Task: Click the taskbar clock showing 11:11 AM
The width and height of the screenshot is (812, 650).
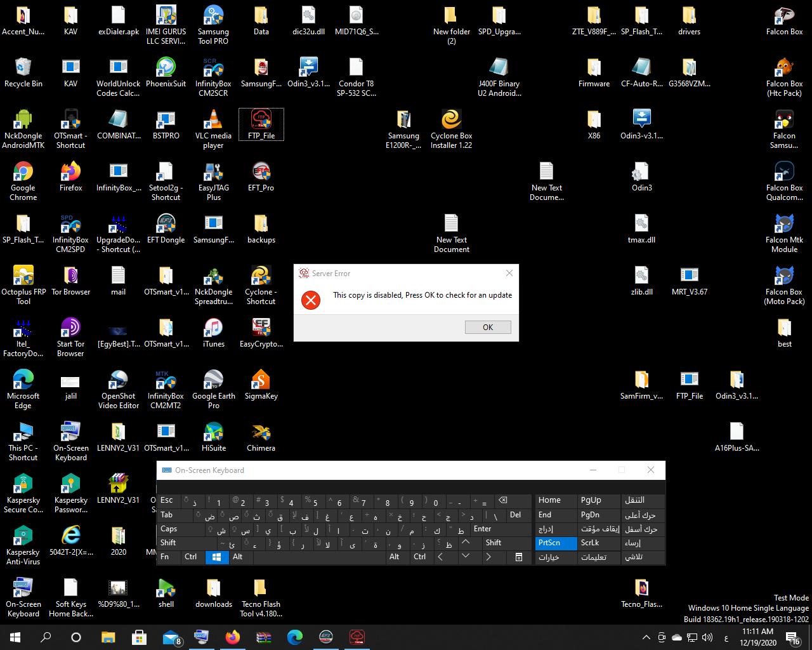Action: click(x=757, y=637)
